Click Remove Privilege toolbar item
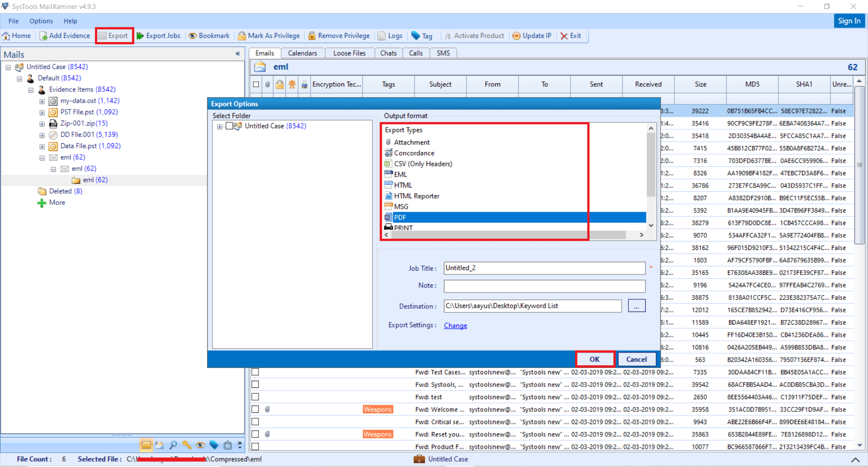The width and height of the screenshot is (868, 467). [339, 36]
